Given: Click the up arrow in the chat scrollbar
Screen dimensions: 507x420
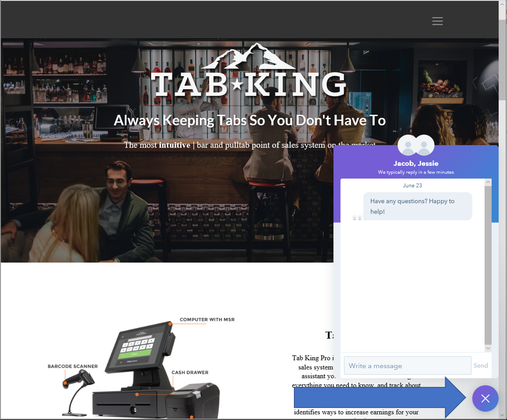Looking at the screenshot, I should [488, 181].
